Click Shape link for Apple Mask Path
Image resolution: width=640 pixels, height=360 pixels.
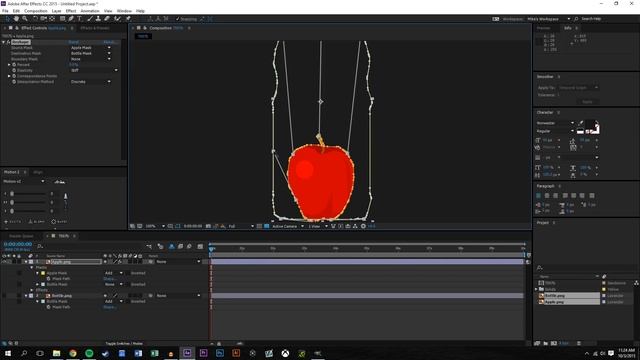coord(109,279)
